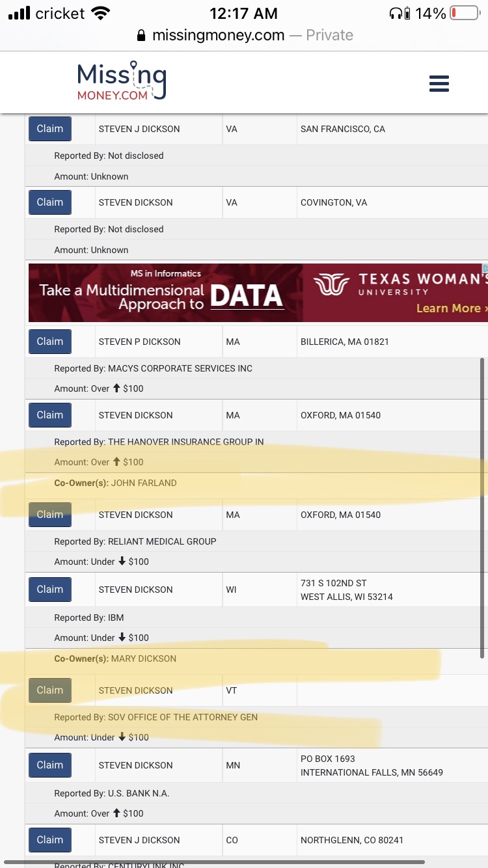Image resolution: width=488 pixels, height=868 pixels.
Task: Claim the West Allis IBM property
Action: (x=50, y=590)
